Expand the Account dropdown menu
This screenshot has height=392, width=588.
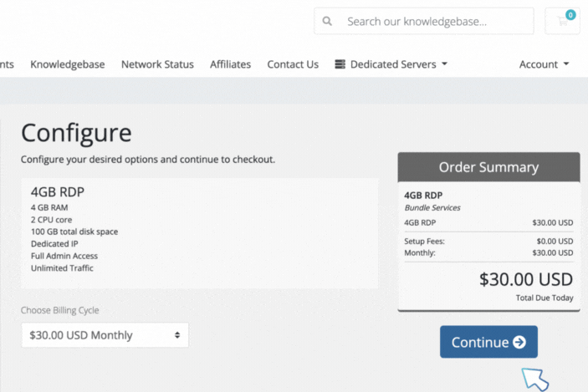coord(544,64)
